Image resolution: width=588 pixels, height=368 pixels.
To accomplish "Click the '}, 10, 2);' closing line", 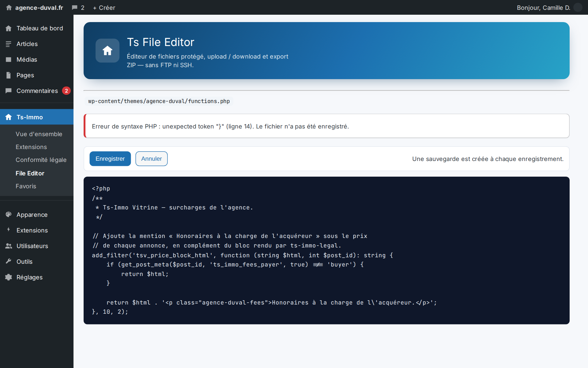I will pyautogui.click(x=110, y=312).
